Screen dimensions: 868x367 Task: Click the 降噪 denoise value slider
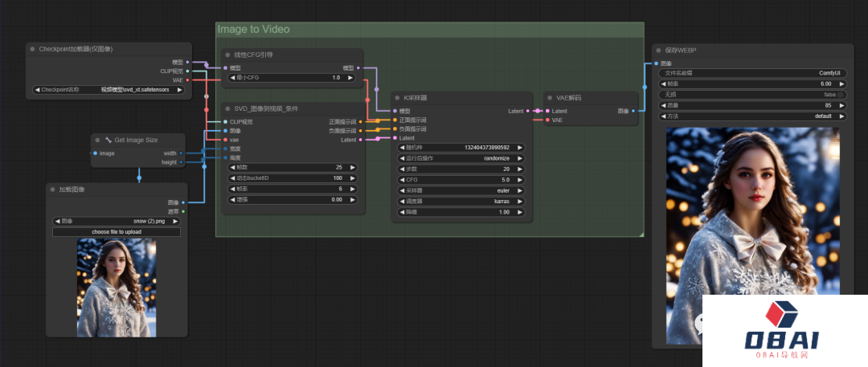point(461,212)
